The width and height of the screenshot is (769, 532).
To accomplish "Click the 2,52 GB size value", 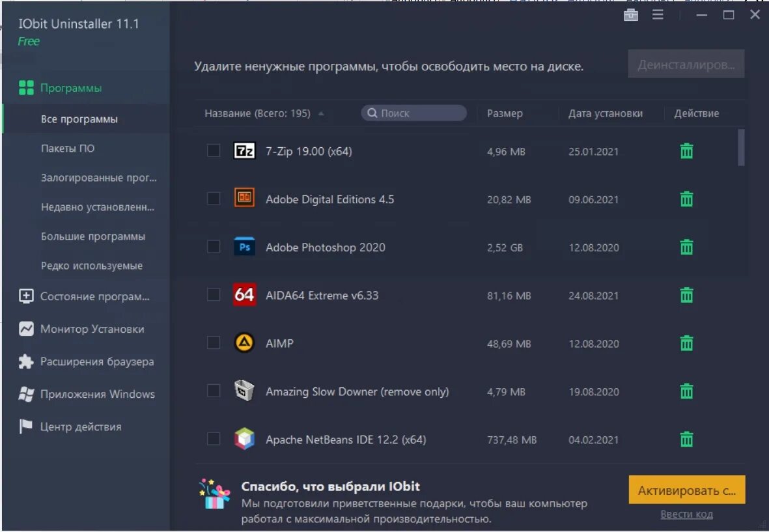I will [x=505, y=247].
